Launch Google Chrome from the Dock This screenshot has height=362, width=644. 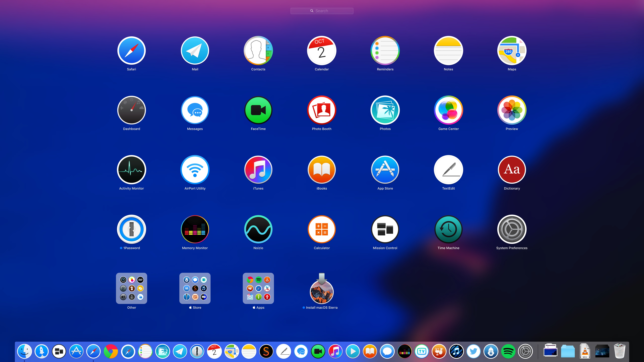[x=111, y=351]
